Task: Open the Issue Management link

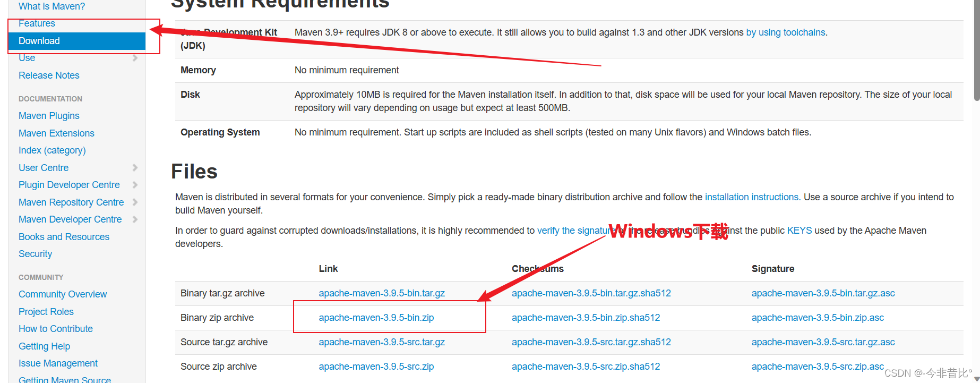Action: 58,363
